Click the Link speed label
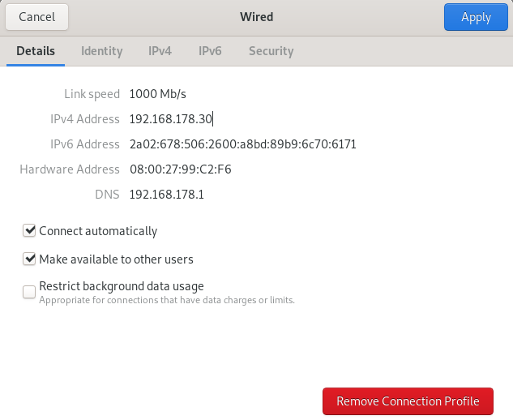The height and width of the screenshot is (420, 513). click(x=92, y=94)
